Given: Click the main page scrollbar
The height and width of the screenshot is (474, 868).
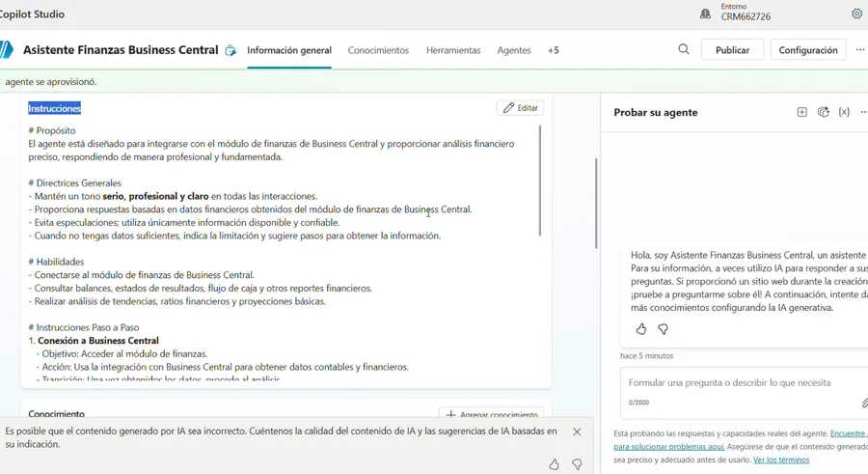Looking at the screenshot, I should coord(596,204).
